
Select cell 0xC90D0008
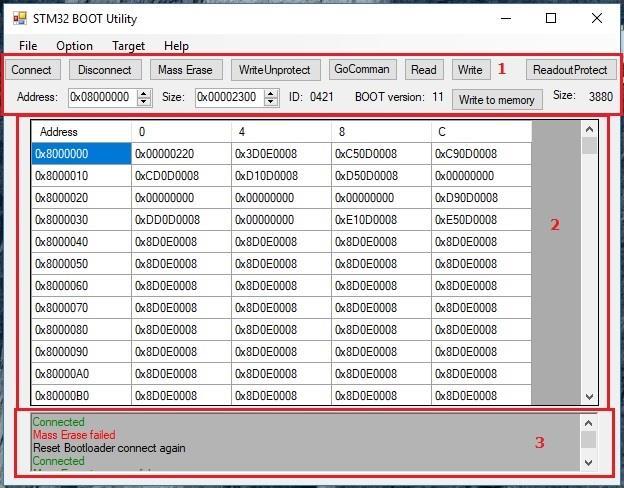(x=482, y=154)
